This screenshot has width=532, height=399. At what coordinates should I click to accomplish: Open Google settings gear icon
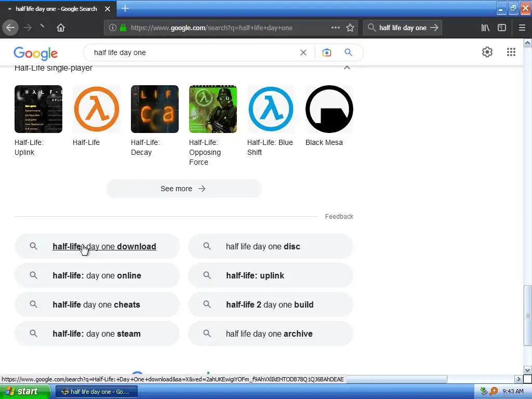(x=487, y=52)
